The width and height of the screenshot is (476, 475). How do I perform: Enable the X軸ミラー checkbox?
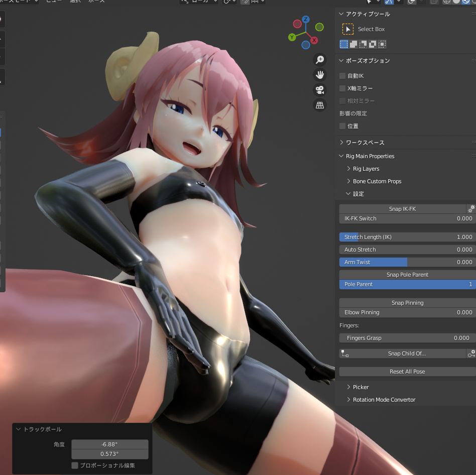click(342, 88)
